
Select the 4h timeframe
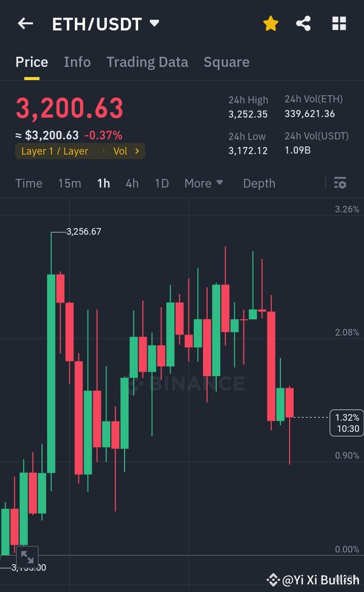tap(132, 183)
